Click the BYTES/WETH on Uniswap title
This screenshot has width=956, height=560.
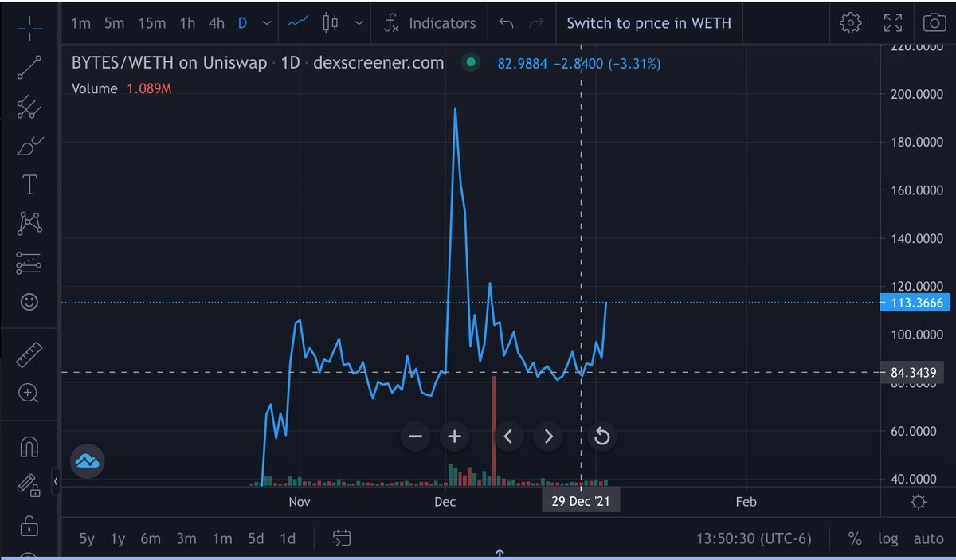(170, 62)
